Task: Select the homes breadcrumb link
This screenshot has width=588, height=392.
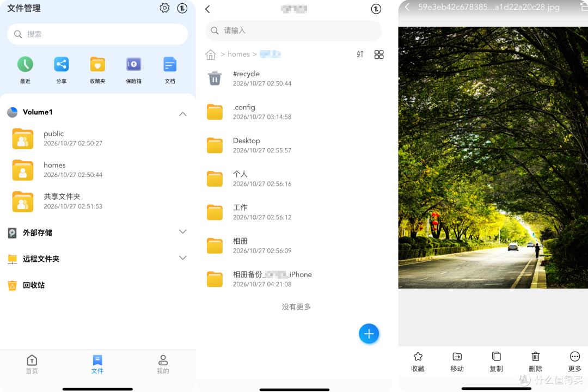Action: pyautogui.click(x=238, y=54)
